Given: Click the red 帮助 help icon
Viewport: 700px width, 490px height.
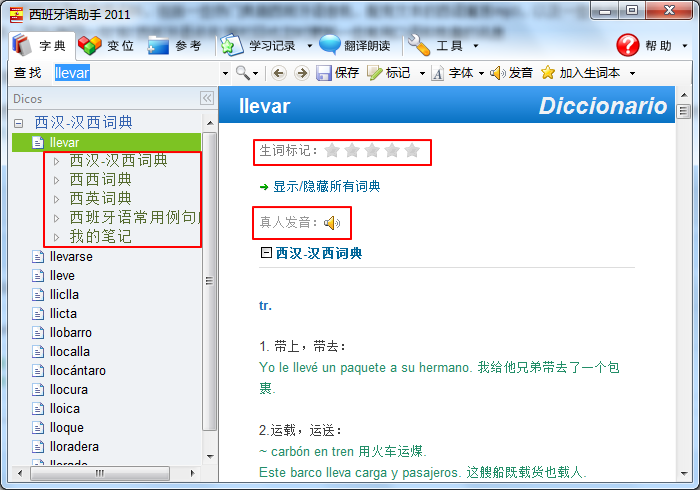Looking at the screenshot, I should [628, 46].
